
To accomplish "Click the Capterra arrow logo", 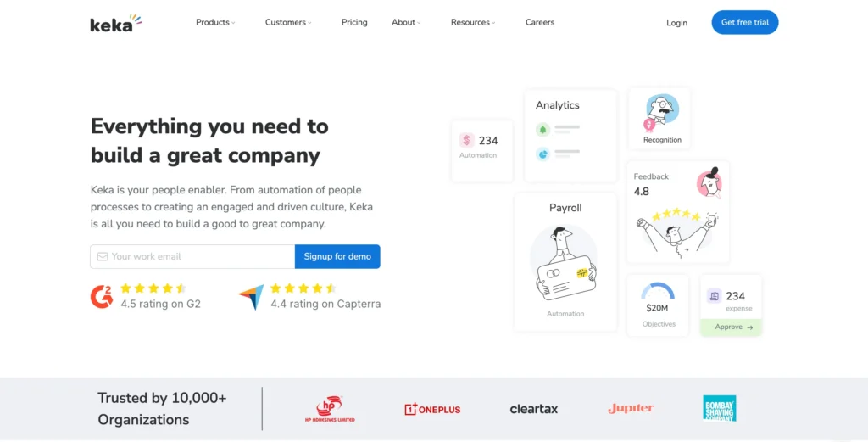I will (x=251, y=298).
